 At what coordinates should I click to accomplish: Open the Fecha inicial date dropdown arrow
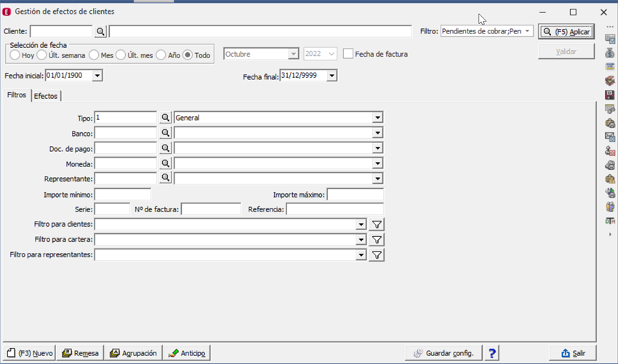click(97, 76)
